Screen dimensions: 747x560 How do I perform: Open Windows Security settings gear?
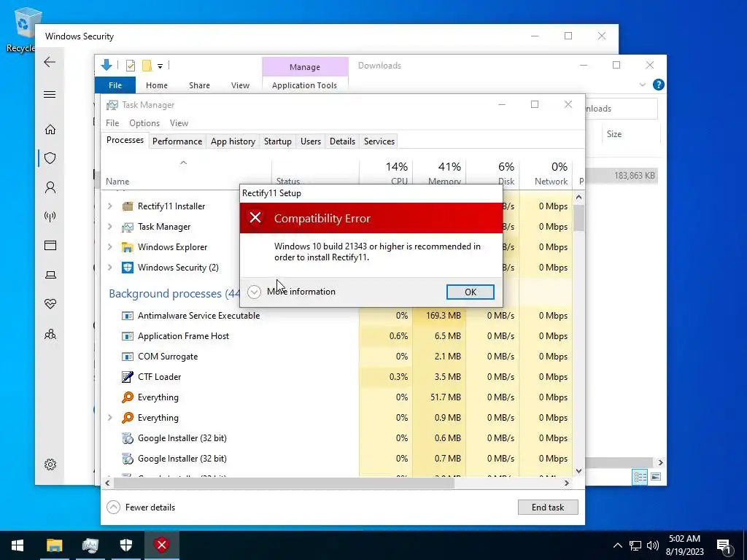pyautogui.click(x=50, y=464)
